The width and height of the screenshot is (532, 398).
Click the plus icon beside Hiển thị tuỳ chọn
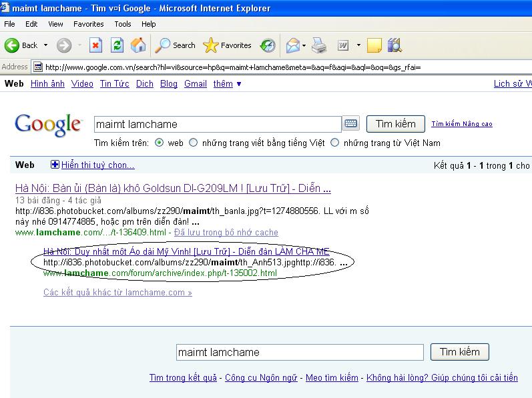(55, 165)
